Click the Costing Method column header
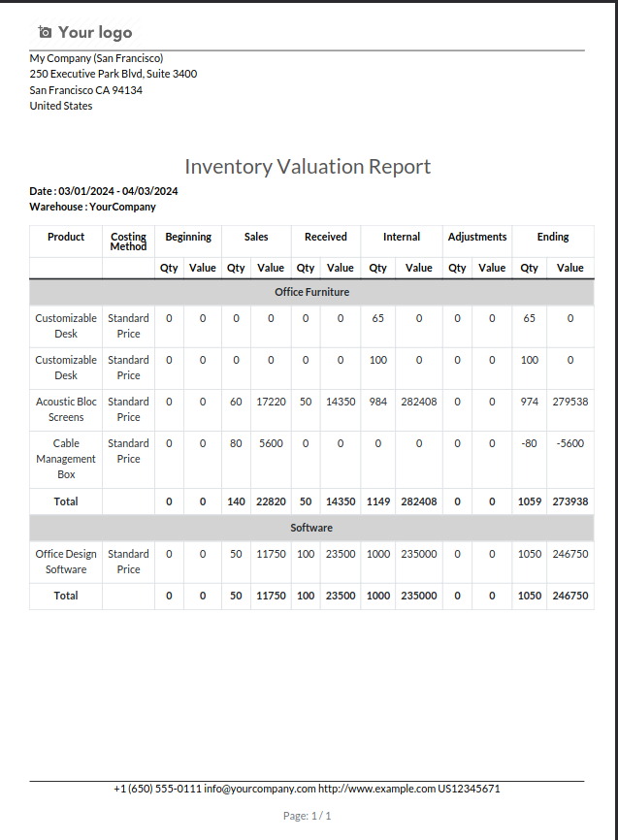618x840 pixels. [x=129, y=242]
